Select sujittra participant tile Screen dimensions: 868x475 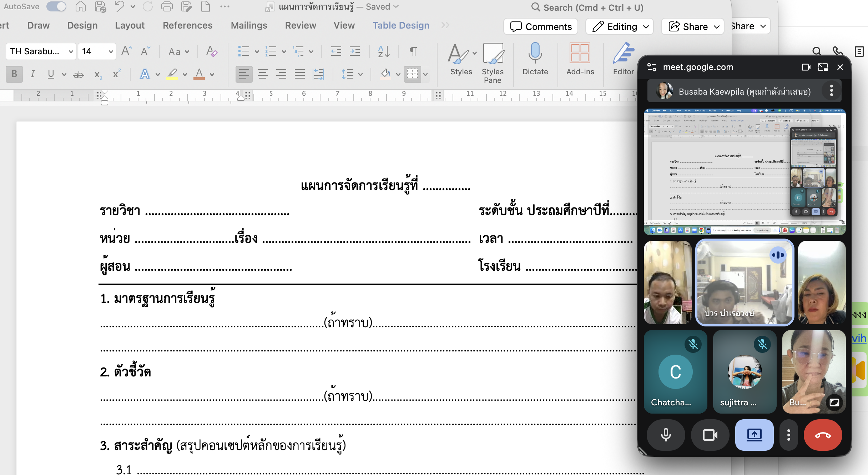745,371
